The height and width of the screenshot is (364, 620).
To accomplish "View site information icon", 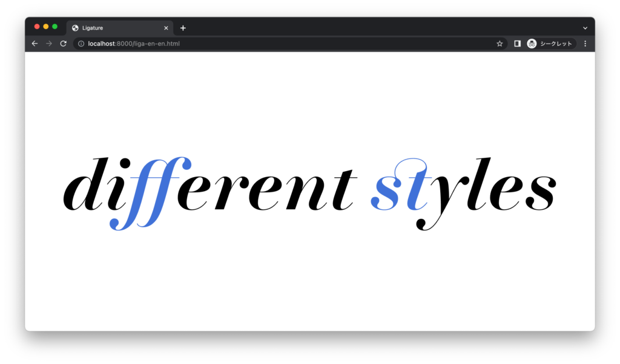I will pos(81,44).
